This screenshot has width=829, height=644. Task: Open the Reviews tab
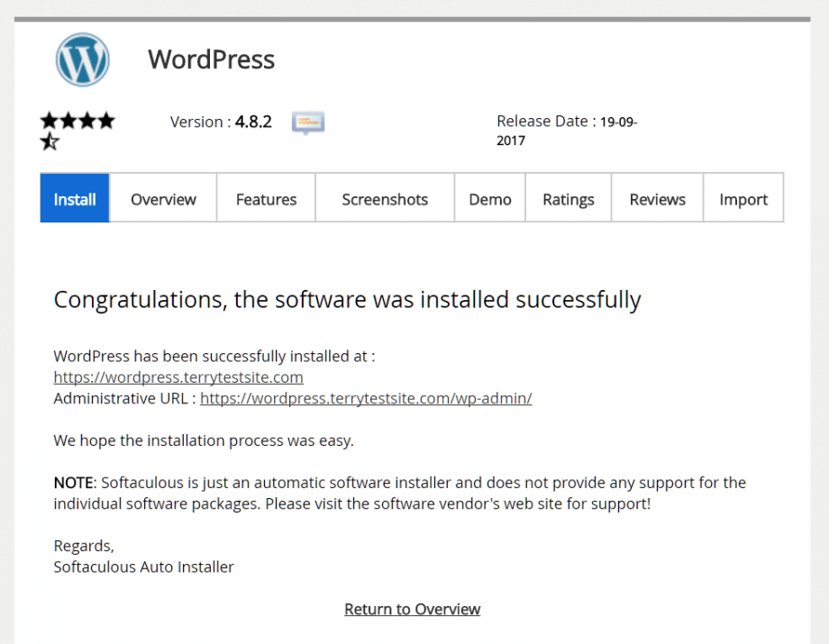coord(657,197)
